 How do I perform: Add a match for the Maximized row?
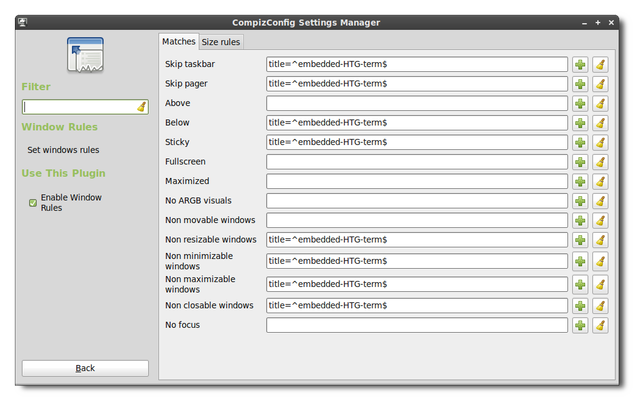coord(580,182)
